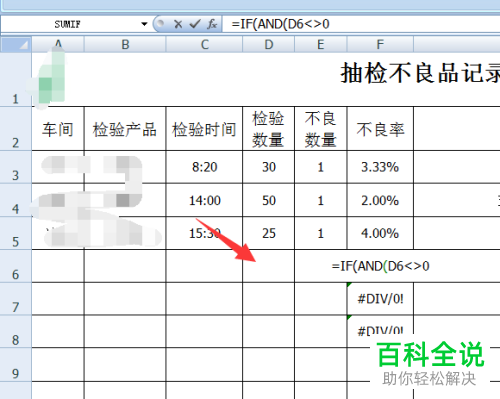
Task: Select defect count cell in row 5
Action: click(x=321, y=233)
